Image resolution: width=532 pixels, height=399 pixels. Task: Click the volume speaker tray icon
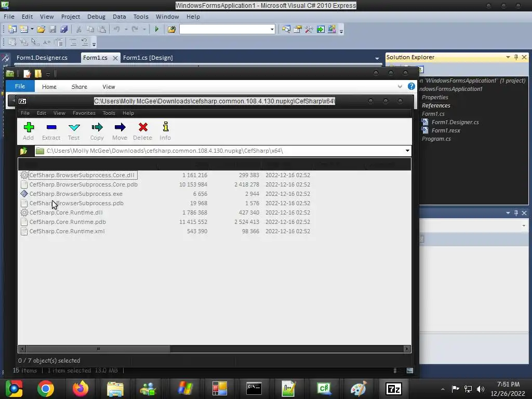(481, 389)
